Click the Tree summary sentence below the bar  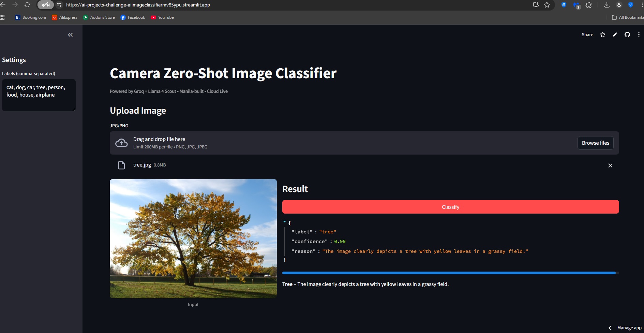click(365, 284)
